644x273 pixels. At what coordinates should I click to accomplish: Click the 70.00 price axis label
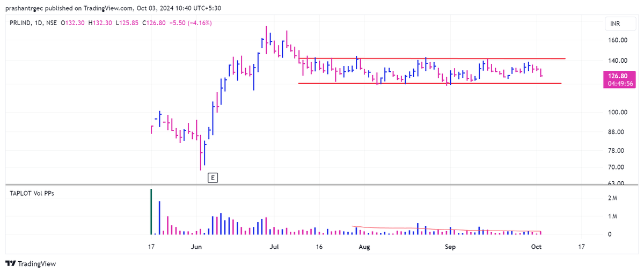click(x=616, y=167)
